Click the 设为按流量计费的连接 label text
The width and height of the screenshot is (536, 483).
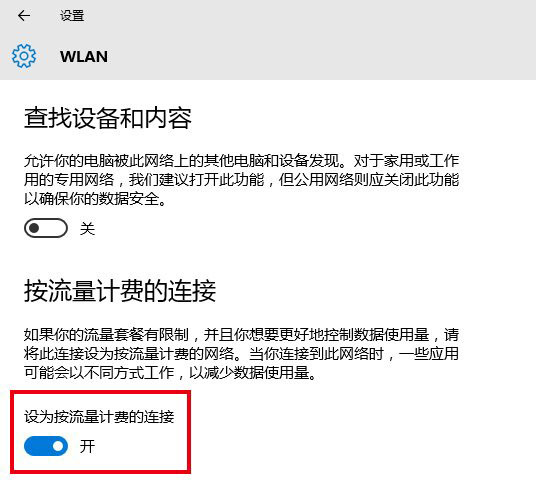[x=99, y=417]
